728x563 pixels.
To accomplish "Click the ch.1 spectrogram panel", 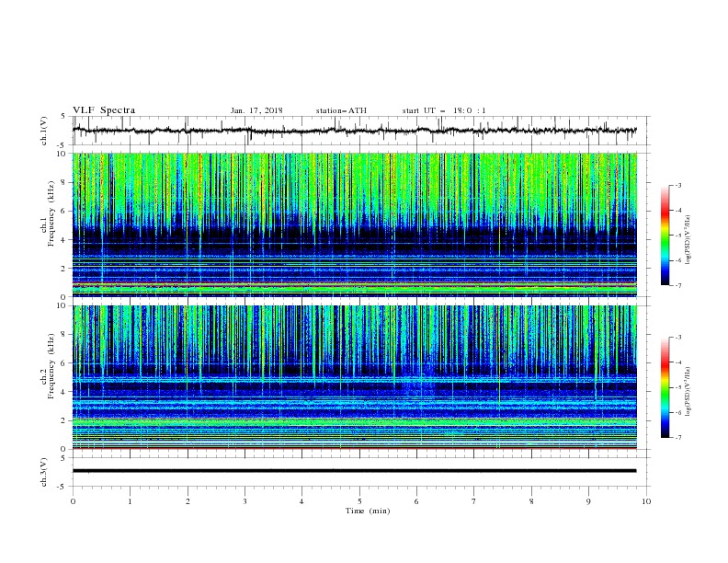I will click(355, 224).
